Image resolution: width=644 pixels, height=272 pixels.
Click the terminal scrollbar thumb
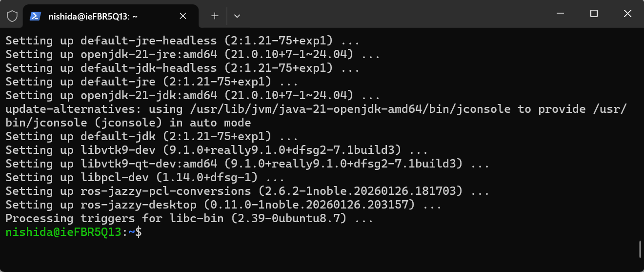(640, 249)
